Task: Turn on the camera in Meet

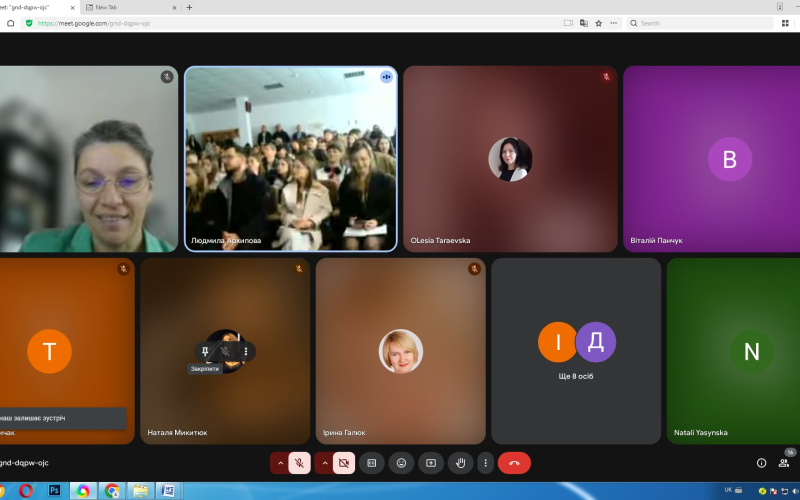Action: 344,463
